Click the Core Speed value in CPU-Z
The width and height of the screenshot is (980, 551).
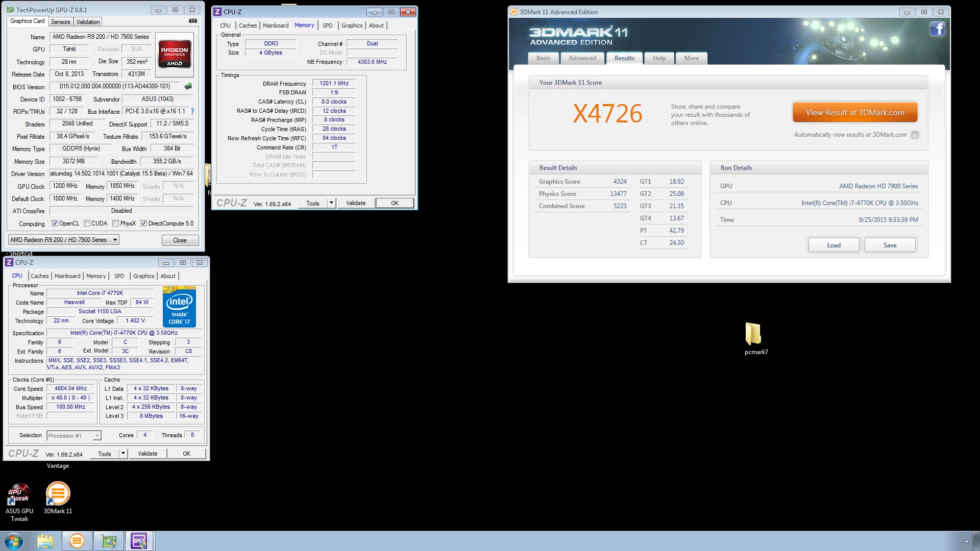coord(70,388)
